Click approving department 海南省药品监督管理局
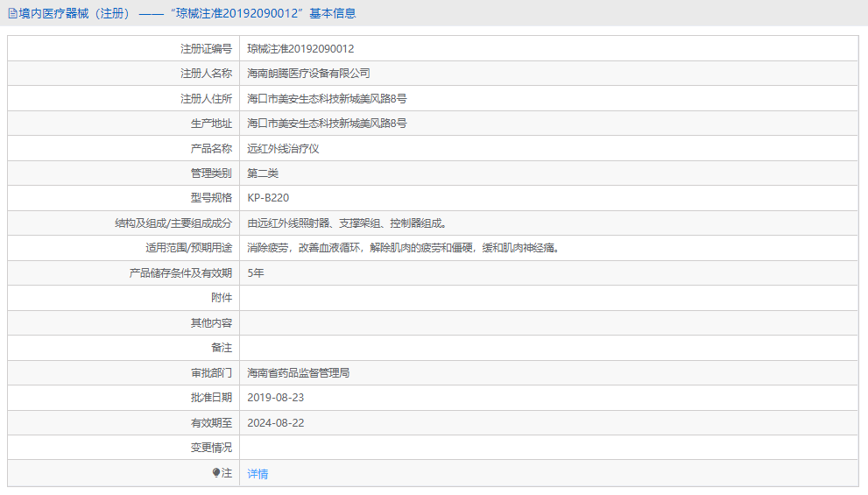868x495 pixels. click(x=299, y=373)
